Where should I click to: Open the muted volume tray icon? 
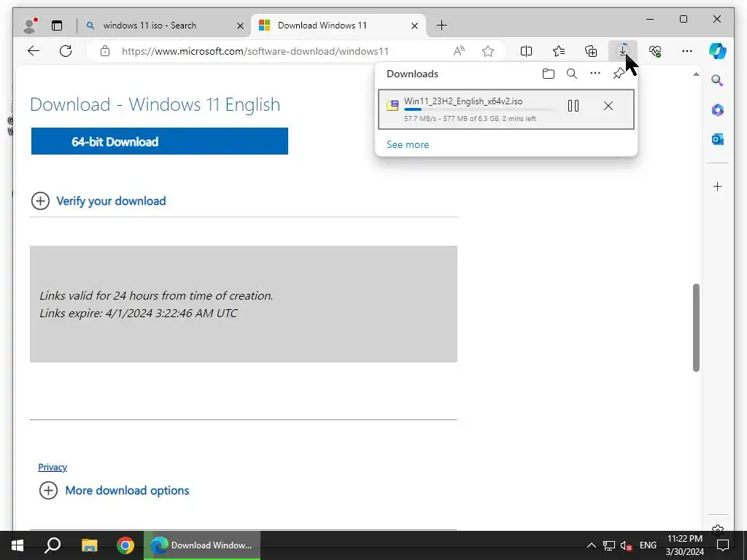(626, 545)
